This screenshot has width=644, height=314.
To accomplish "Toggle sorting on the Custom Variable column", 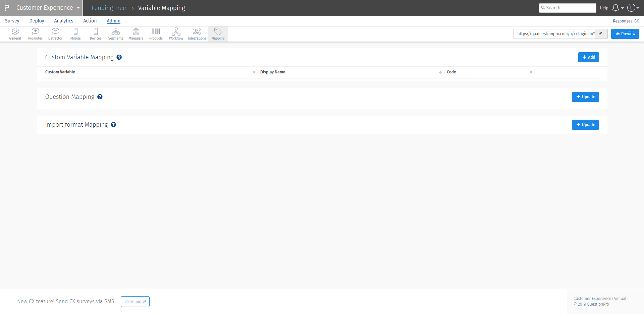I will click(x=254, y=72).
